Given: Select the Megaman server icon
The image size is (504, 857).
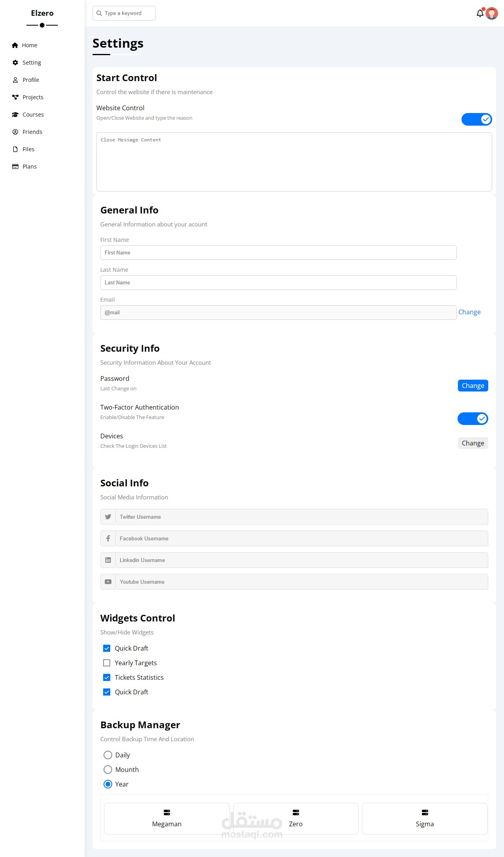Looking at the screenshot, I should point(167,812).
